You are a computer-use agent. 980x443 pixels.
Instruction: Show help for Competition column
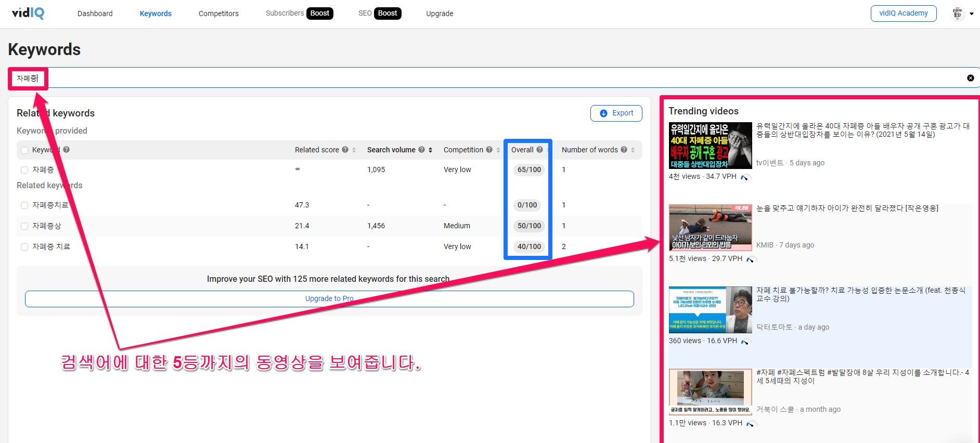(489, 150)
